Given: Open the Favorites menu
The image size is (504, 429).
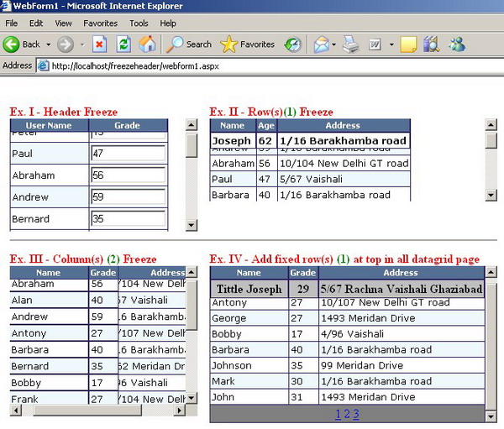Looking at the screenshot, I should point(100,24).
